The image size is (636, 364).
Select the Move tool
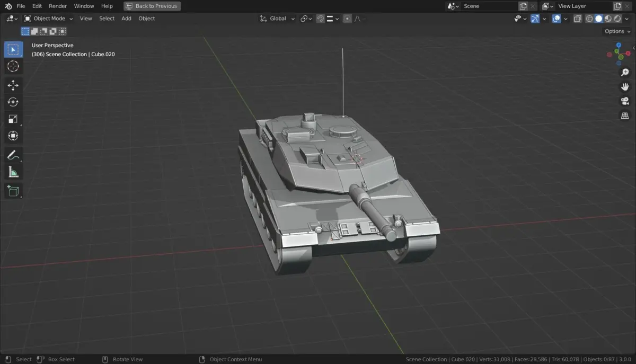(x=13, y=85)
